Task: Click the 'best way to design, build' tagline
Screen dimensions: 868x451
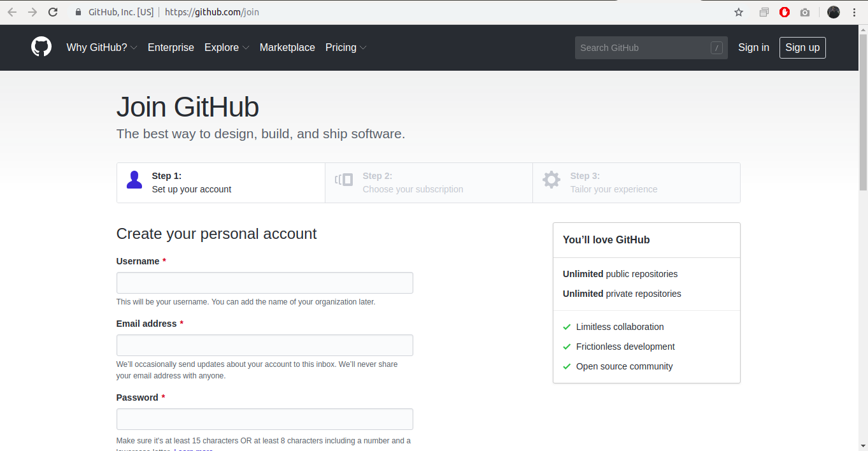Action: (260, 134)
